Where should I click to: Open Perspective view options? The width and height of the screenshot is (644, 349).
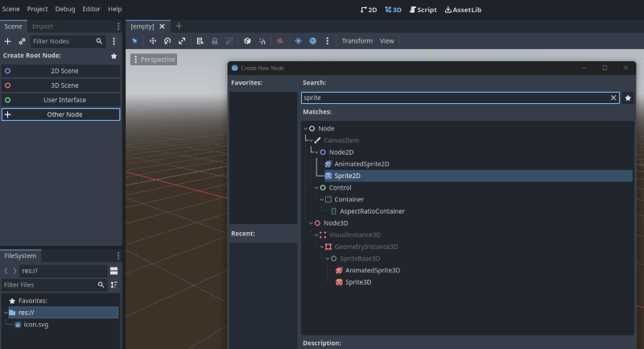(154, 60)
